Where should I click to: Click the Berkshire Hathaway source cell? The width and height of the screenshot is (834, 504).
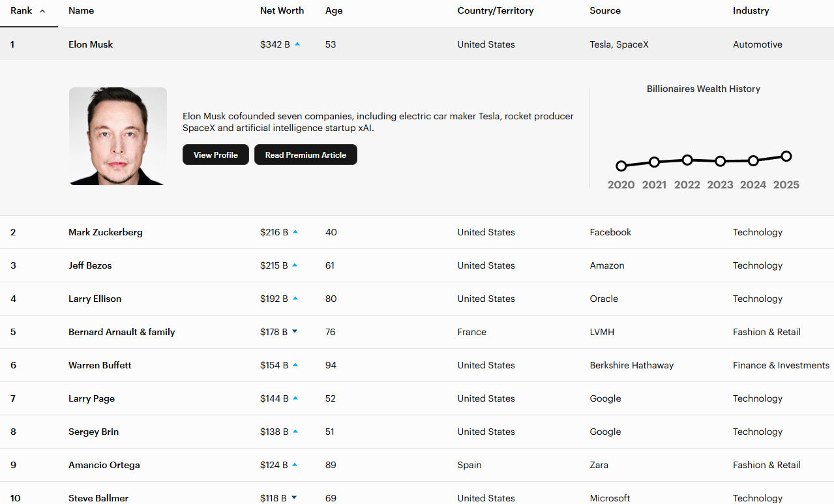pyautogui.click(x=631, y=365)
